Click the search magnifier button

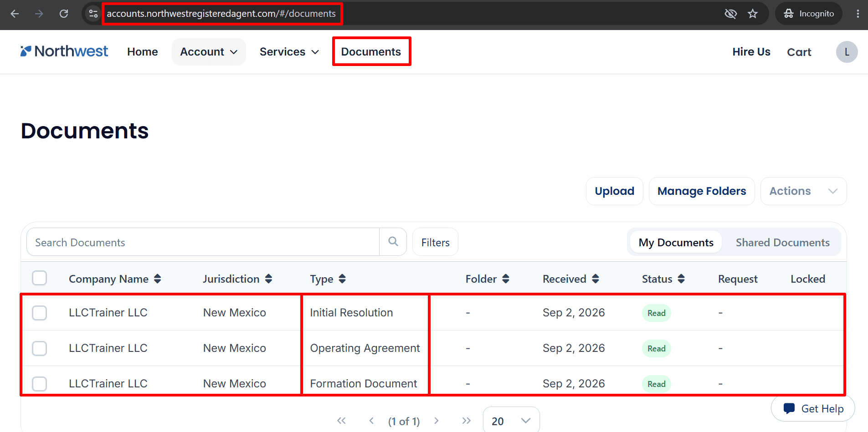(x=393, y=242)
